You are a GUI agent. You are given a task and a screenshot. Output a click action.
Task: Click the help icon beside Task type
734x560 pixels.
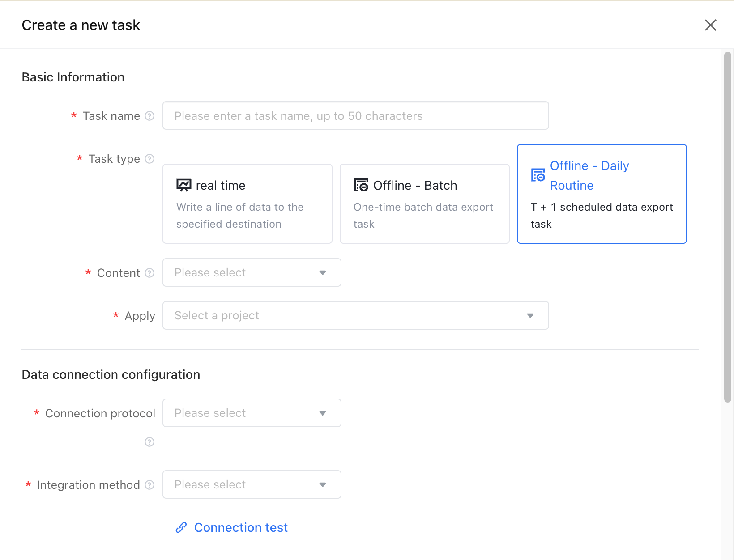click(x=149, y=159)
